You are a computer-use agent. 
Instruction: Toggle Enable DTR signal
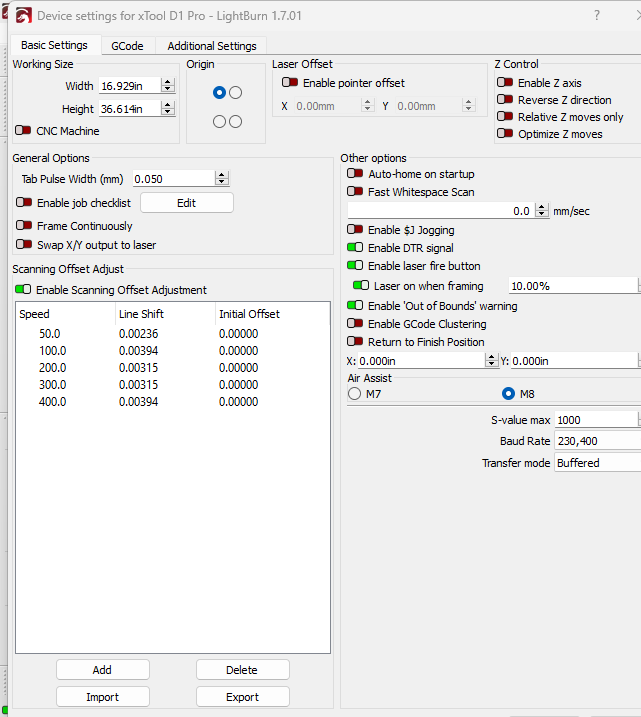tap(355, 247)
